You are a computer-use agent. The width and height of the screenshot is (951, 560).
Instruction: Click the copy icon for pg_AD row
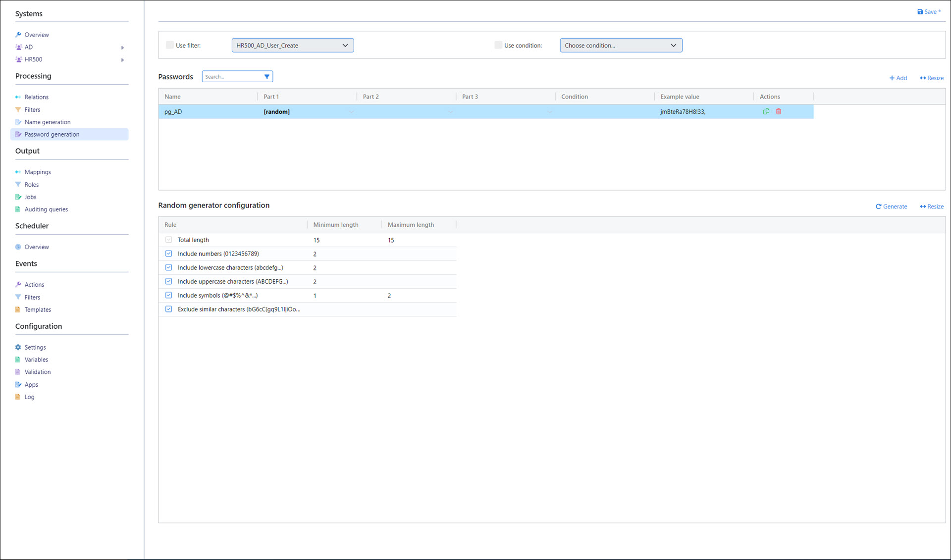pyautogui.click(x=766, y=111)
